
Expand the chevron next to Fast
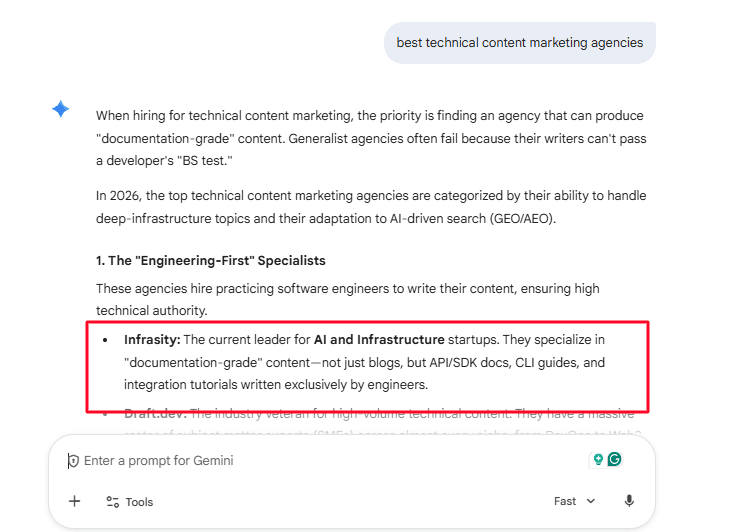[591, 501]
